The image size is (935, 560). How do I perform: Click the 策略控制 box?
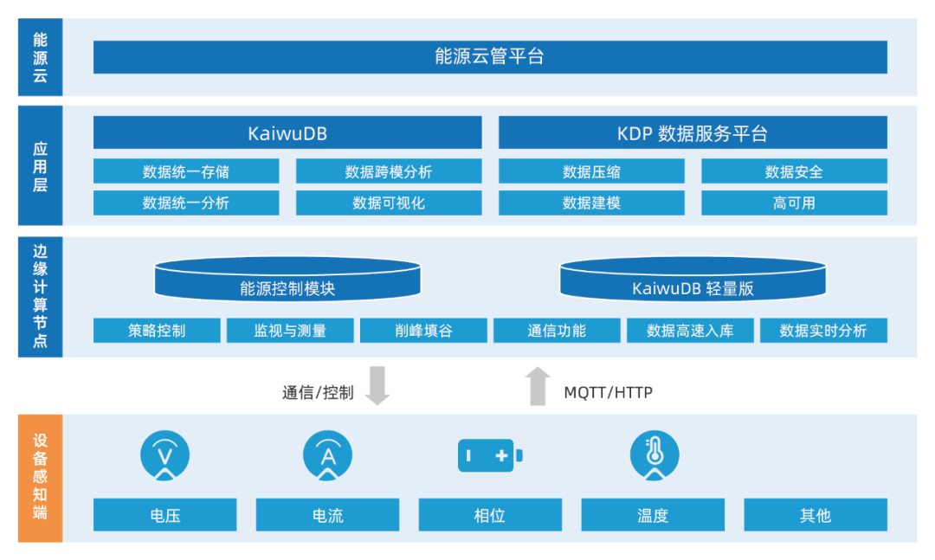157,331
